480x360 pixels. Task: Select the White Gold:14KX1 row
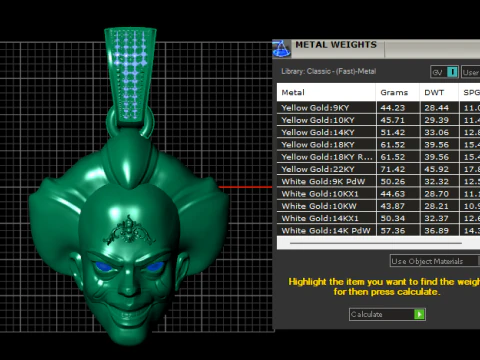[x=378, y=219]
